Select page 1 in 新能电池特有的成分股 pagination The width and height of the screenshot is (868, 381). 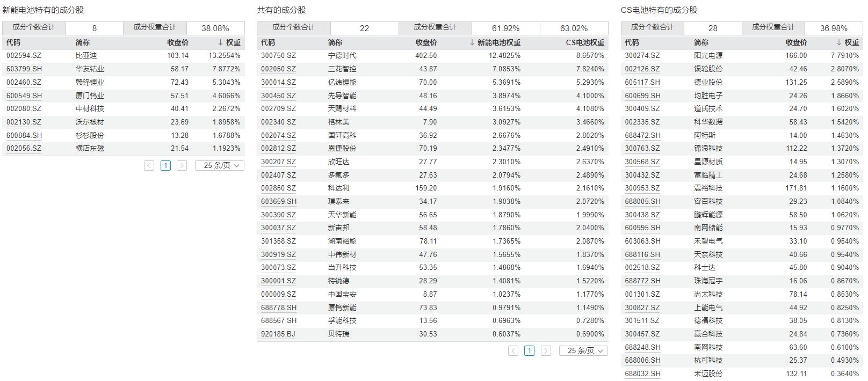[x=165, y=166]
